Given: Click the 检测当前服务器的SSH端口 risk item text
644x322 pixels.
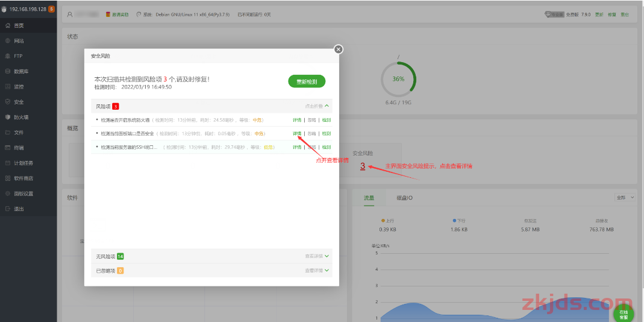Looking at the screenshot, I should tap(129, 147).
